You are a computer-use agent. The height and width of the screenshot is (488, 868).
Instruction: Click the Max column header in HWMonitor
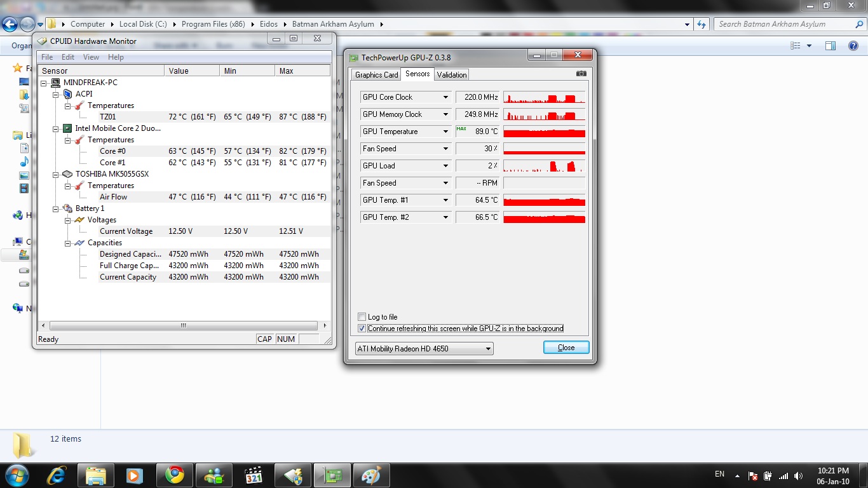point(302,71)
